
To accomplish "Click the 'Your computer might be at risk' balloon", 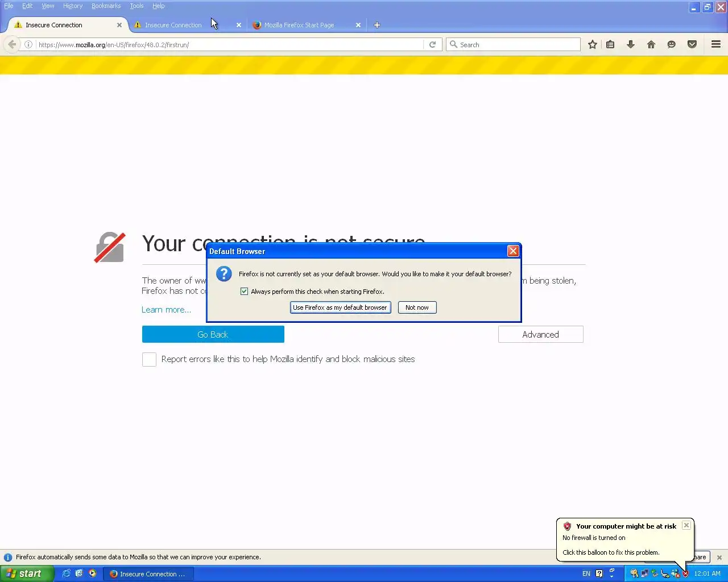I will (x=624, y=539).
